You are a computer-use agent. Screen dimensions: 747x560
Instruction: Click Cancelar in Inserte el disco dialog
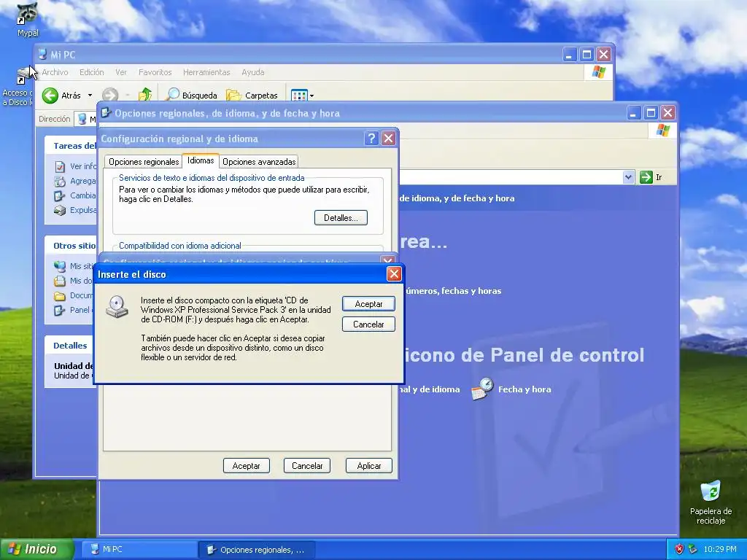[368, 324]
